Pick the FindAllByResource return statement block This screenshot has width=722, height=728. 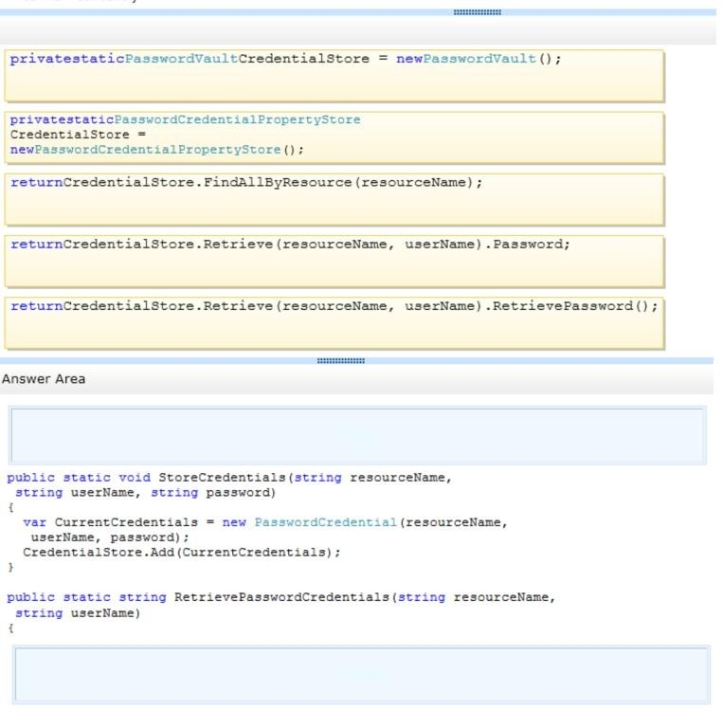click(334, 200)
